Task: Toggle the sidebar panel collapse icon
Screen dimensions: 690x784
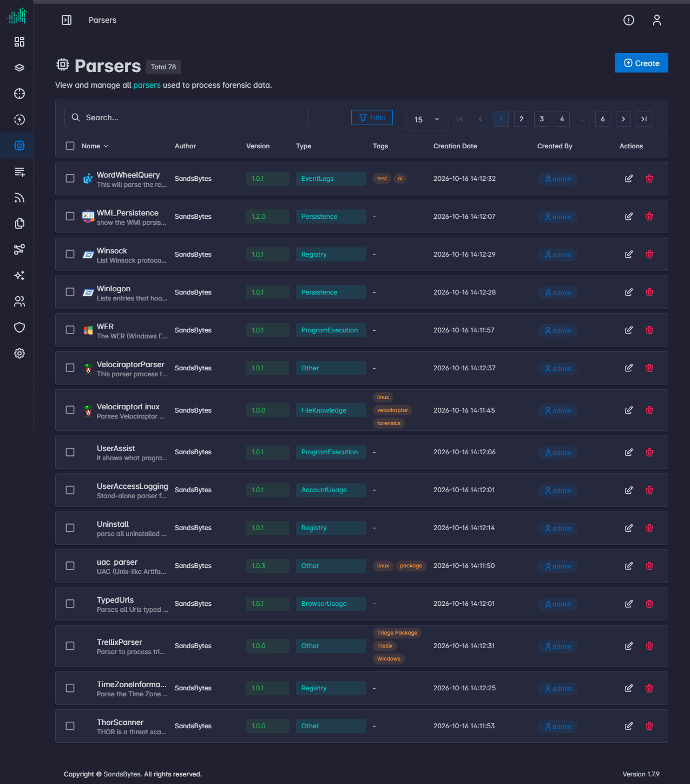Action: pyautogui.click(x=67, y=20)
